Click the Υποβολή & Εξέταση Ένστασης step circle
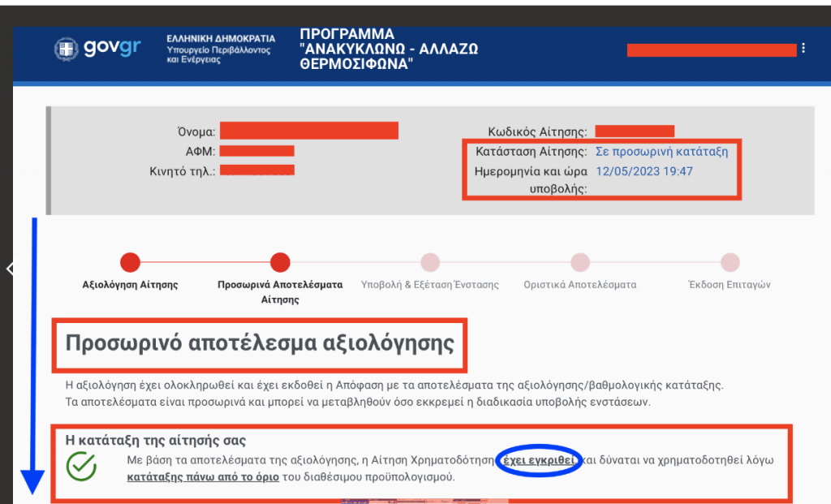831x504 pixels. [429, 262]
